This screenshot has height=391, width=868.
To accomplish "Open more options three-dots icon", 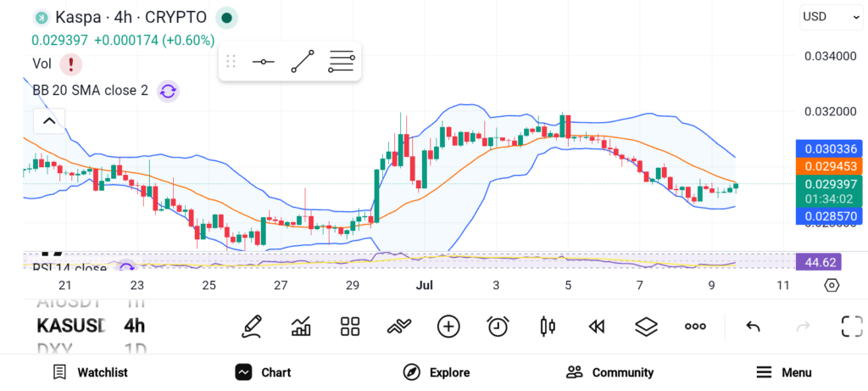I will click(x=695, y=327).
